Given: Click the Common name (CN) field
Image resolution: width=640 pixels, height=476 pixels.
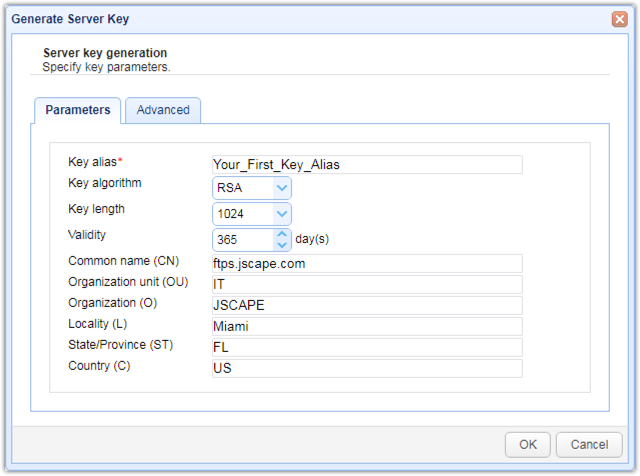Looking at the screenshot, I should [x=367, y=264].
